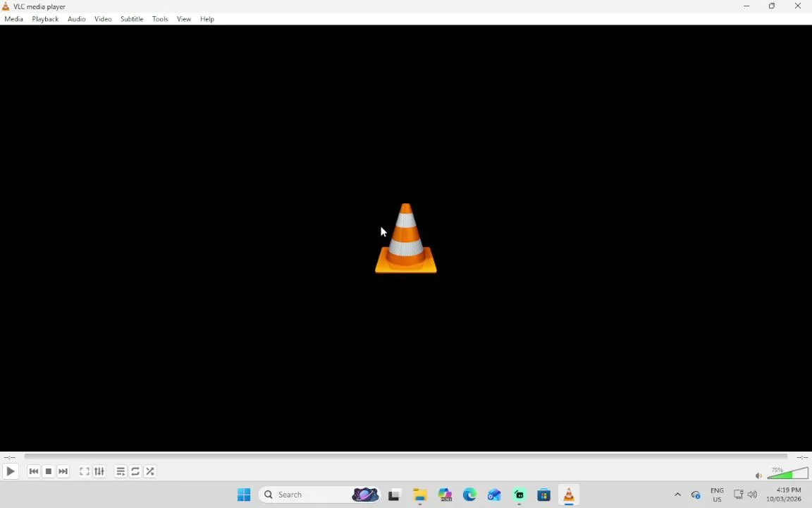Toggle loop repeat mode
This screenshot has height=508, width=812.
pos(135,471)
